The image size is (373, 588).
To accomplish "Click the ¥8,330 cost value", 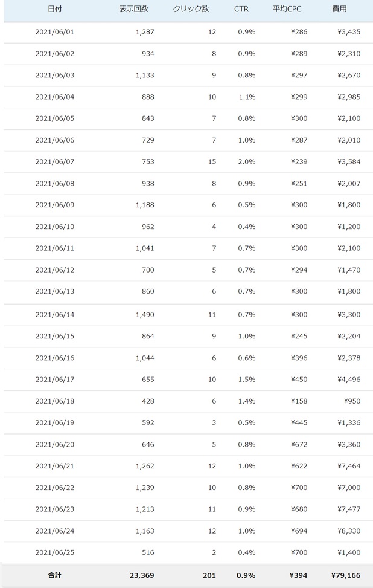I will point(349,531).
